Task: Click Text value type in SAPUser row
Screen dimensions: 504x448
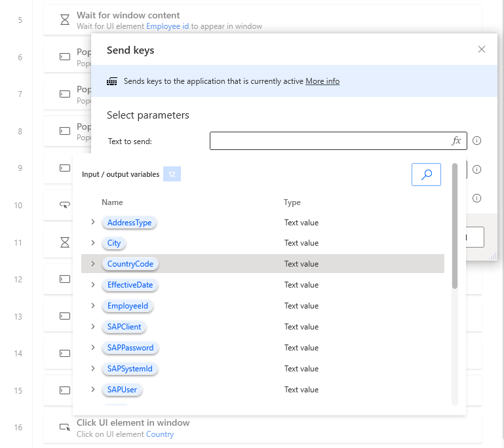Action: click(x=301, y=390)
